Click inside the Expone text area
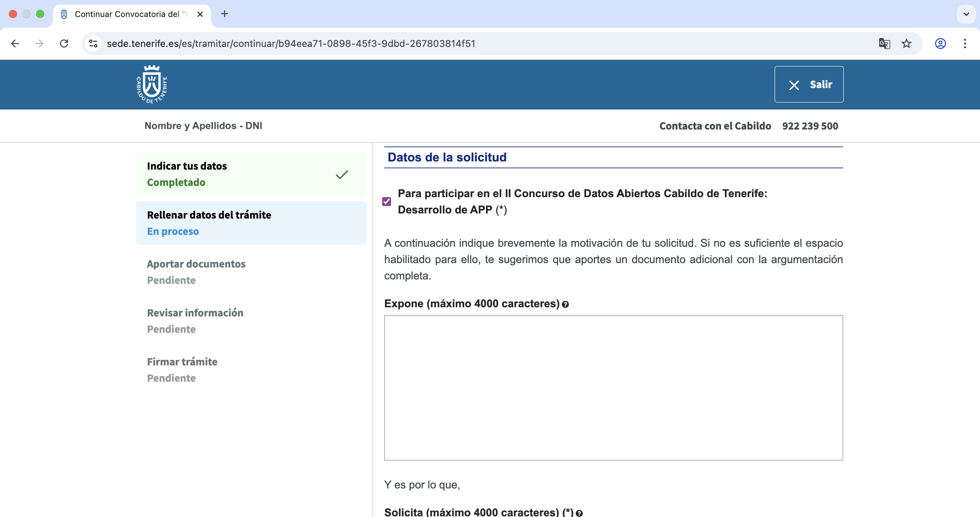Viewport: 980px width, 517px height. [613, 387]
